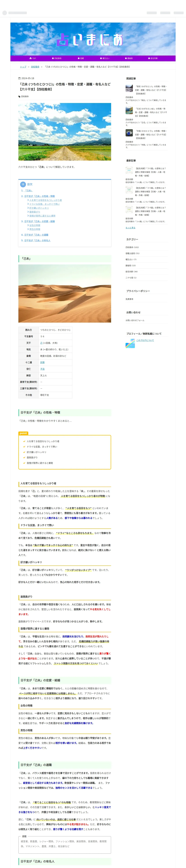Open the 「癸亥 (みずのとい)」 related article title
Viewport: 186px width, 868px height.
[x=151, y=90]
